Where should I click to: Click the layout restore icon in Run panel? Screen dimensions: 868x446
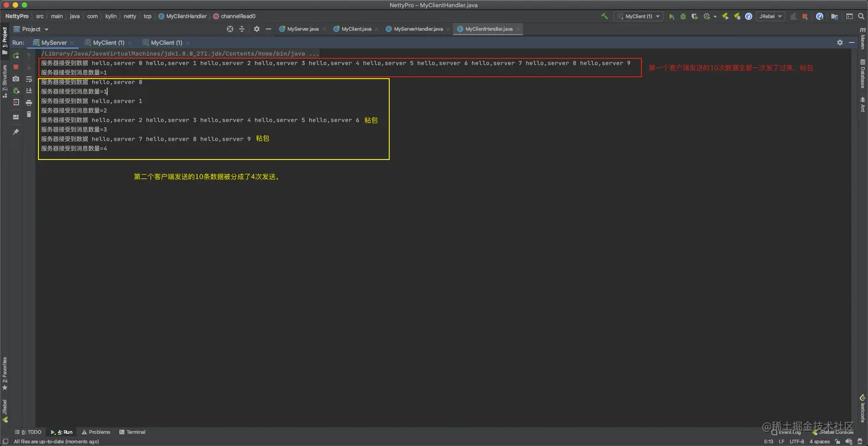pos(16,117)
